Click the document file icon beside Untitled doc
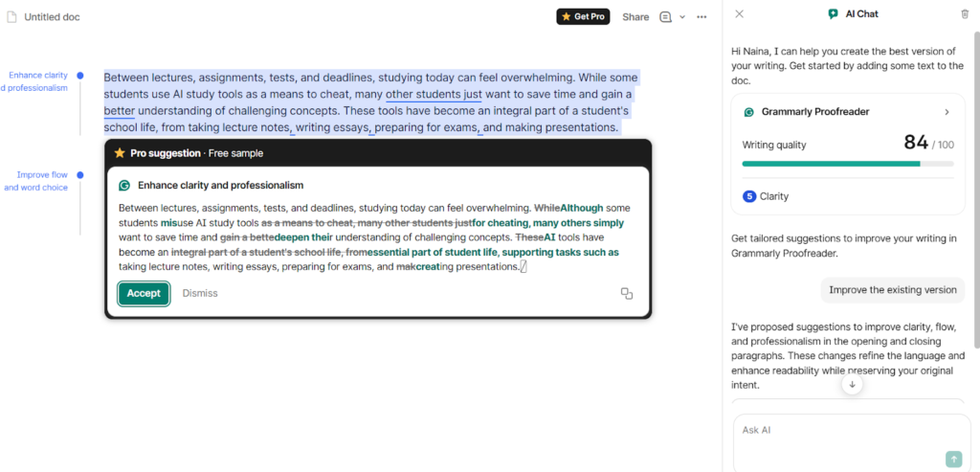This screenshot has height=472, width=980. (x=11, y=17)
